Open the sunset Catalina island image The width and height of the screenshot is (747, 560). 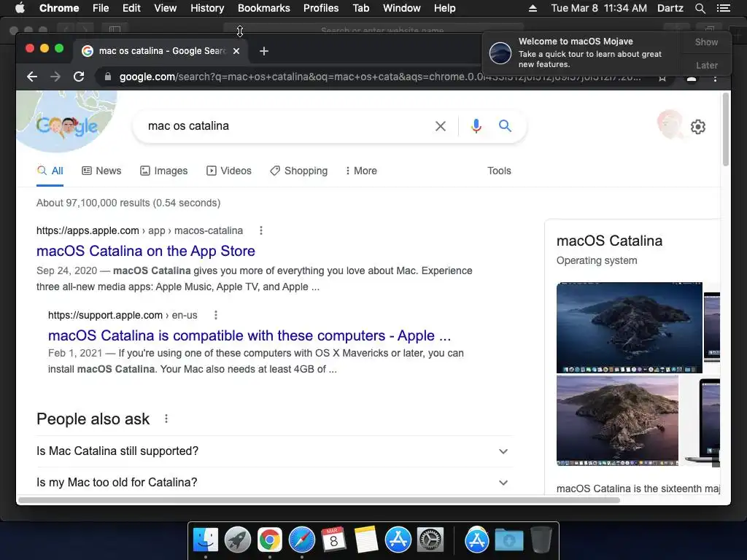(x=617, y=421)
